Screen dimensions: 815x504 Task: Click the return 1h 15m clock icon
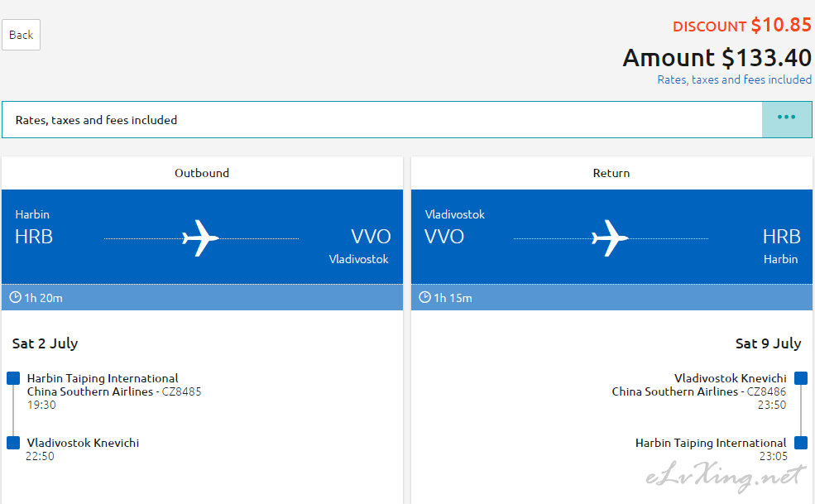click(425, 297)
